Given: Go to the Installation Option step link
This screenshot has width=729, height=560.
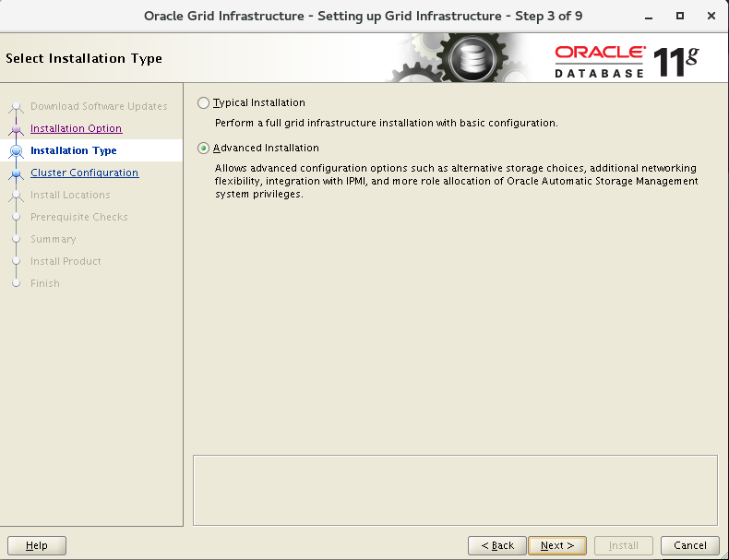Looking at the screenshot, I should pos(77,128).
